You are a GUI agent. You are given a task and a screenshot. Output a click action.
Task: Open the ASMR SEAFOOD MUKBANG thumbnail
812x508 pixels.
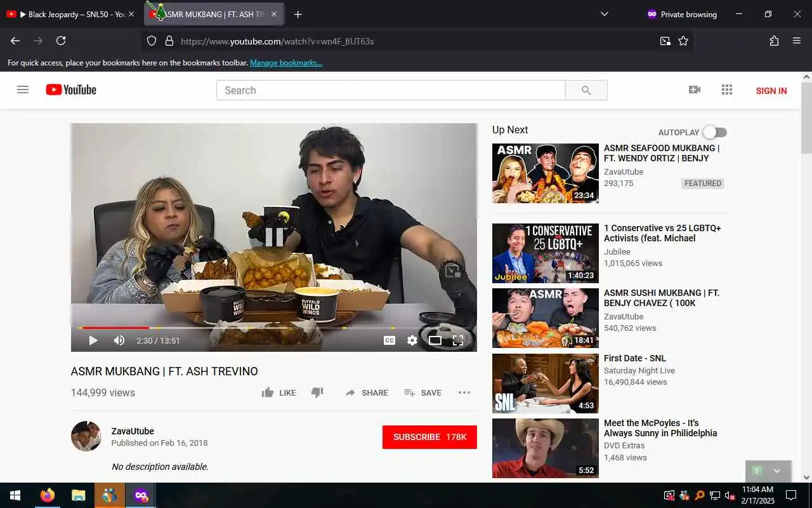click(546, 173)
